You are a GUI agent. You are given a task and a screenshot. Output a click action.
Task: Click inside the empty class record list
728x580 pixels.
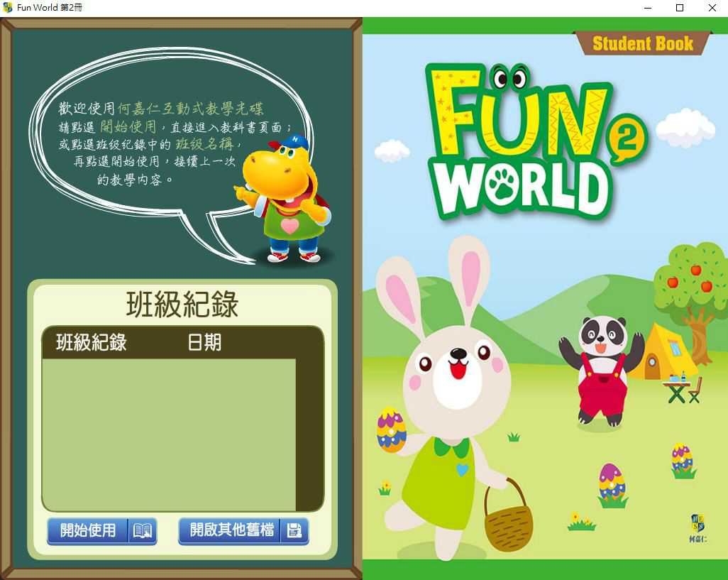169,434
